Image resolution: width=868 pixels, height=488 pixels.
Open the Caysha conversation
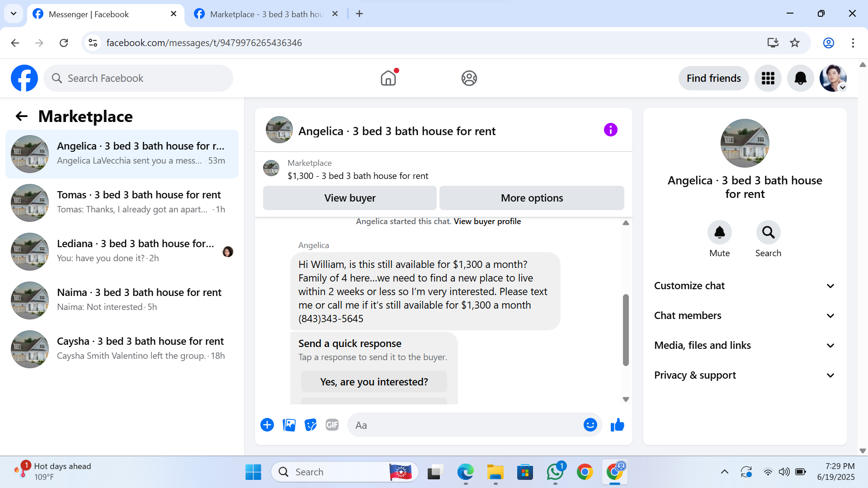[122, 349]
